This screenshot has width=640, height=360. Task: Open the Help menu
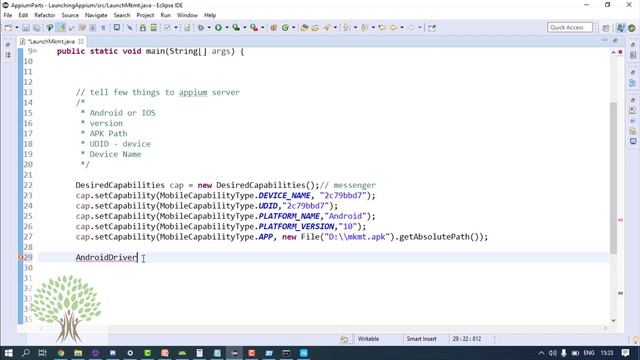point(210,15)
